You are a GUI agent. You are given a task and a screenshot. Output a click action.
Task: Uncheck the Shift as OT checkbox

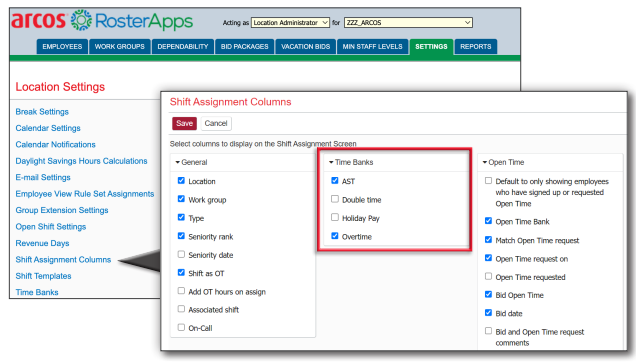point(181,273)
